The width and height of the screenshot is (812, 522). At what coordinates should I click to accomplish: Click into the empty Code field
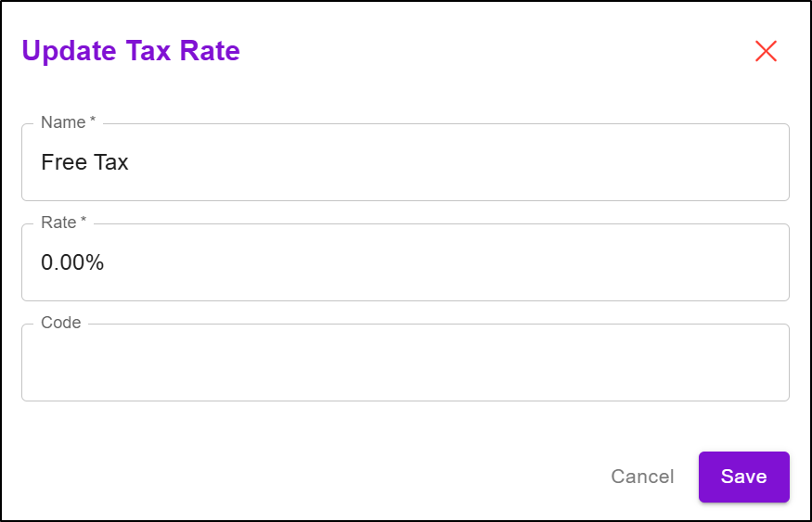(405, 363)
